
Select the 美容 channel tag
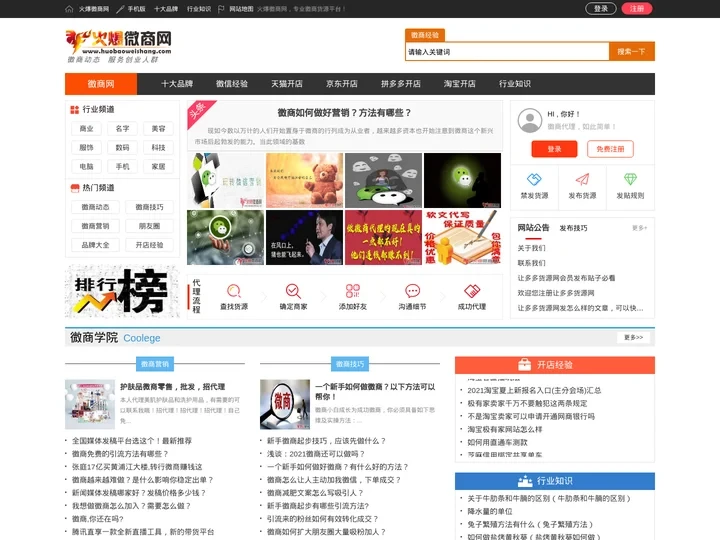click(158, 129)
